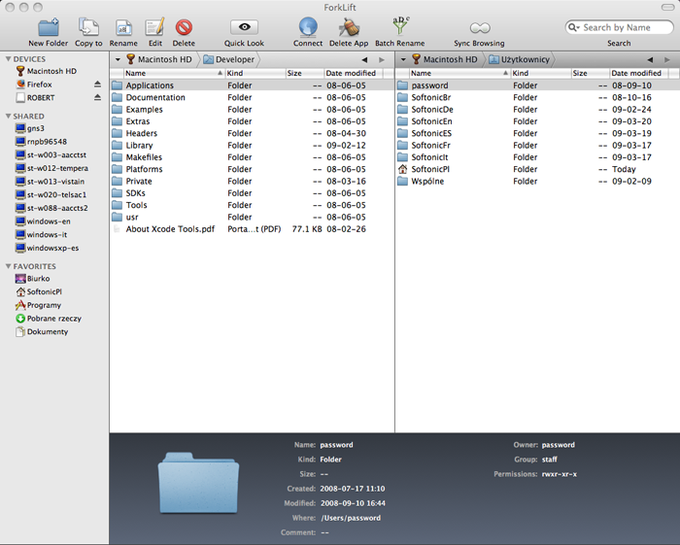Click the red Delete icon

pos(184,27)
